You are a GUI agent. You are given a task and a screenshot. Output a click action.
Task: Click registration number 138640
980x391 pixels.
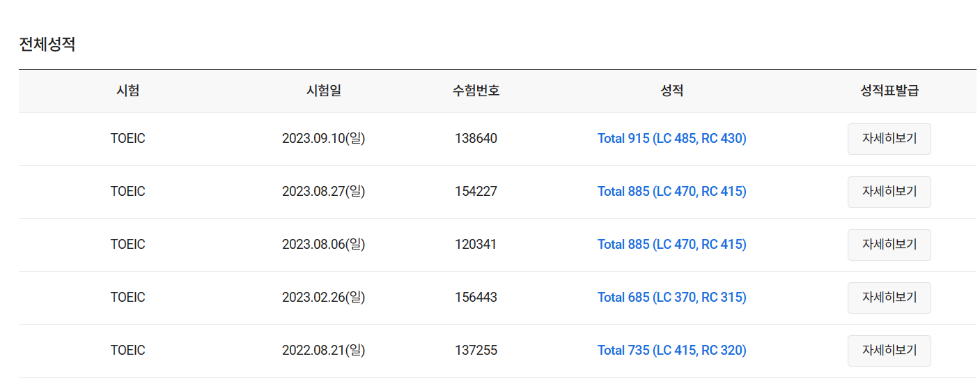[476, 139]
